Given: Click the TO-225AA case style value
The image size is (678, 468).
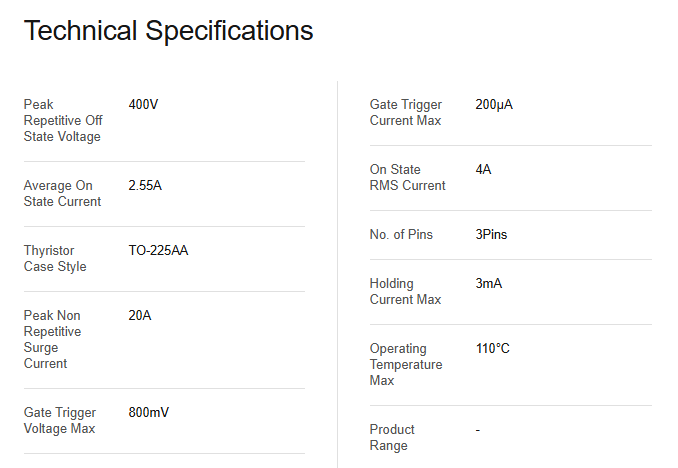Looking at the screenshot, I should point(158,250).
